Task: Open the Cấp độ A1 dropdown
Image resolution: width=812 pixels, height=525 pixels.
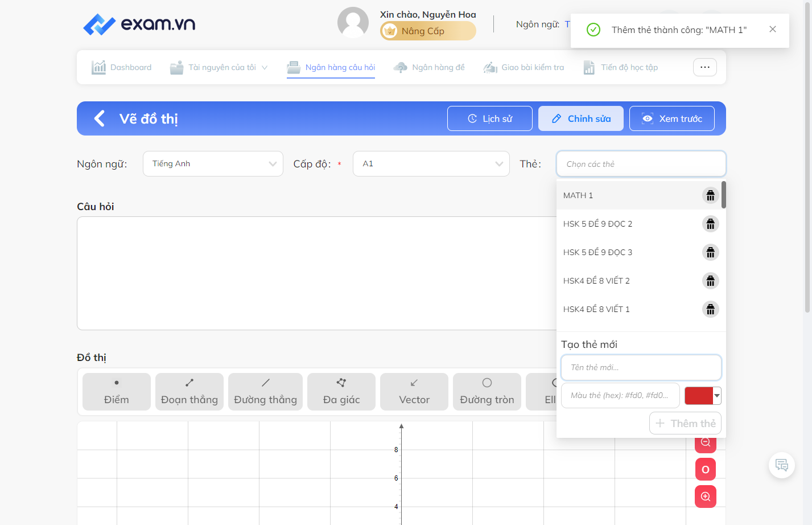Action: coord(431,163)
